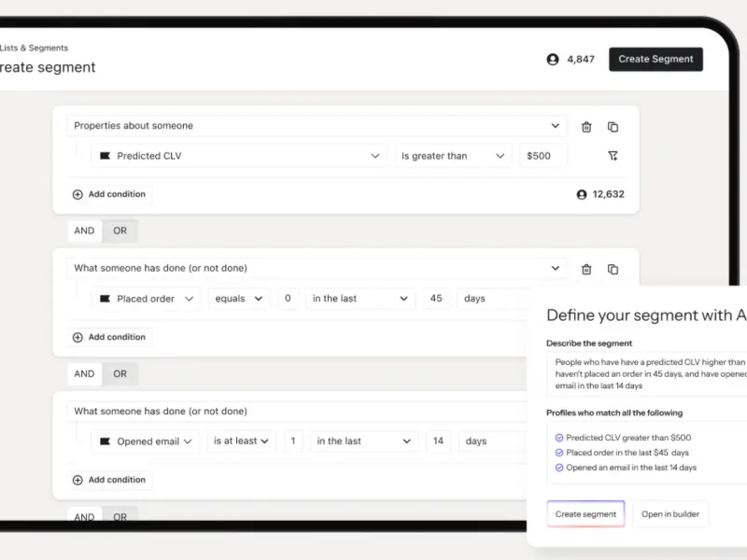The height and width of the screenshot is (560, 747).
Task: Open the Is greater than operator dropdown
Action: pos(453,156)
